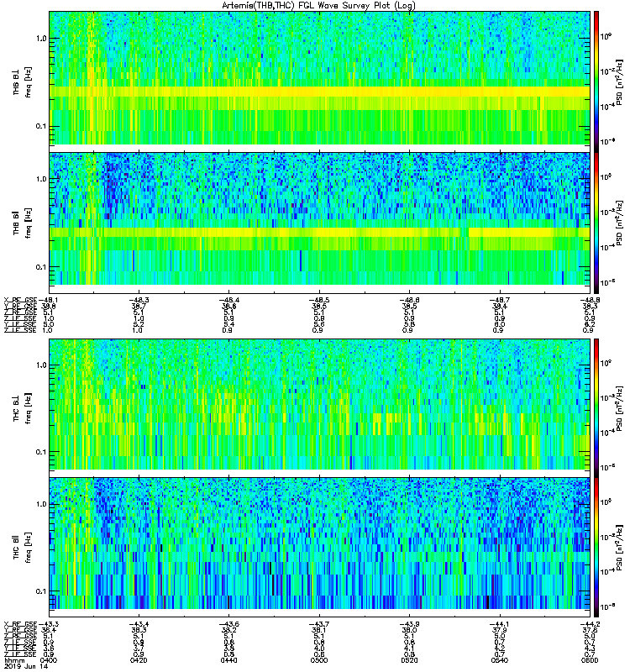
Task: Click the 0520 time label
Action: click(x=409, y=660)
